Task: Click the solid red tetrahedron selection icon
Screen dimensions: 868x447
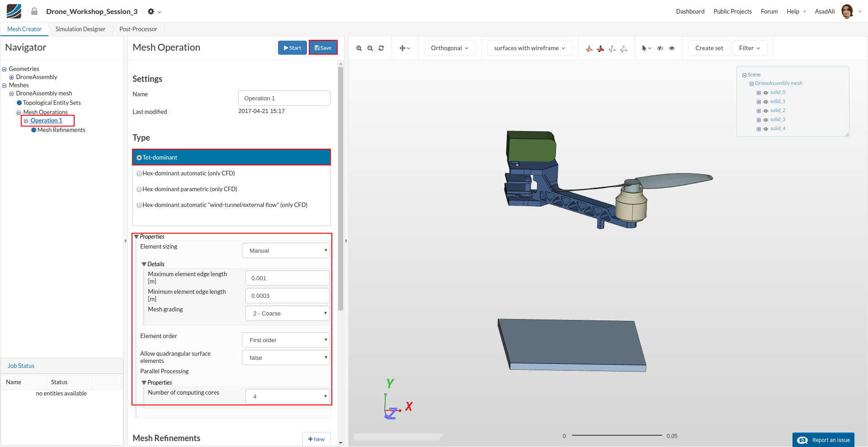Action: [600, 49]
